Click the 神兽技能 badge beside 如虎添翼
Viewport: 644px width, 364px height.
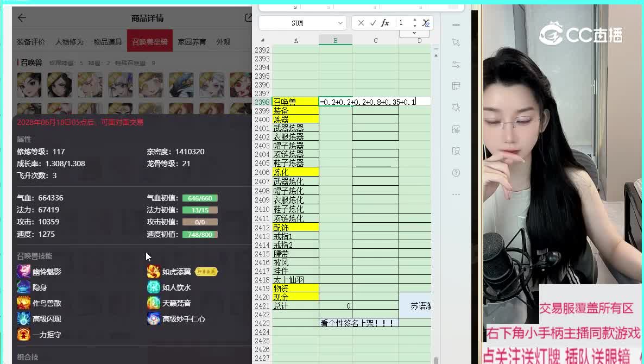[x=206, y=272]
